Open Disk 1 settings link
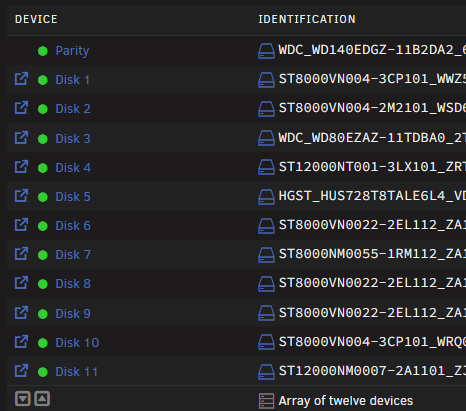Viewport: 466px width, 411px height. coord(73,80)
